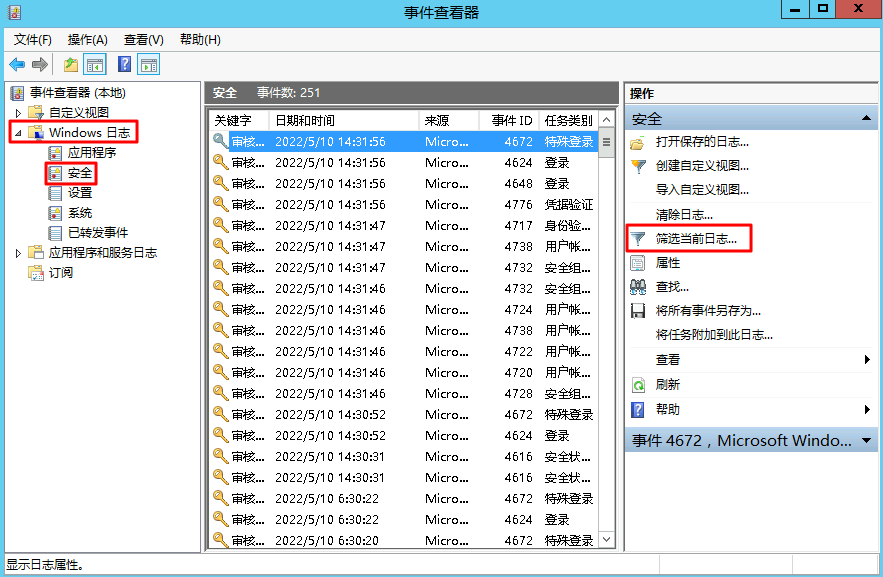The width and height of the screenshot is (883, 577).
Task: Select Windows 日志 in the tree
Action: (90, 133)
